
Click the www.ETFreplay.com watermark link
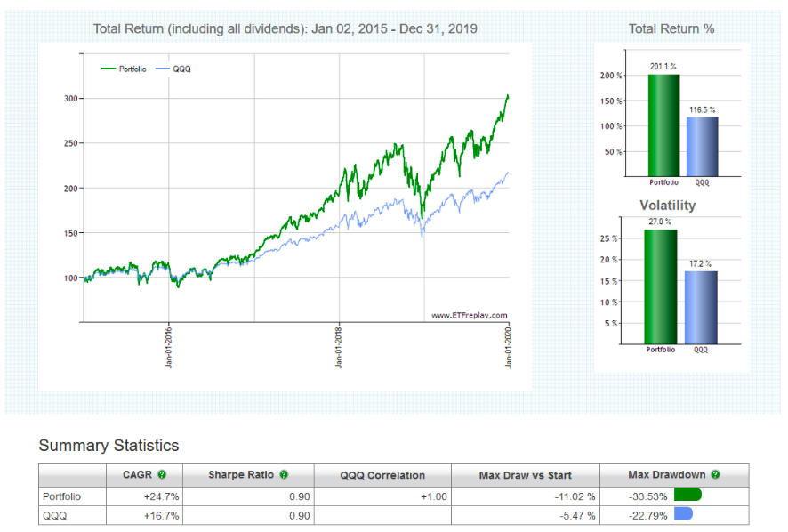point(469,315)
